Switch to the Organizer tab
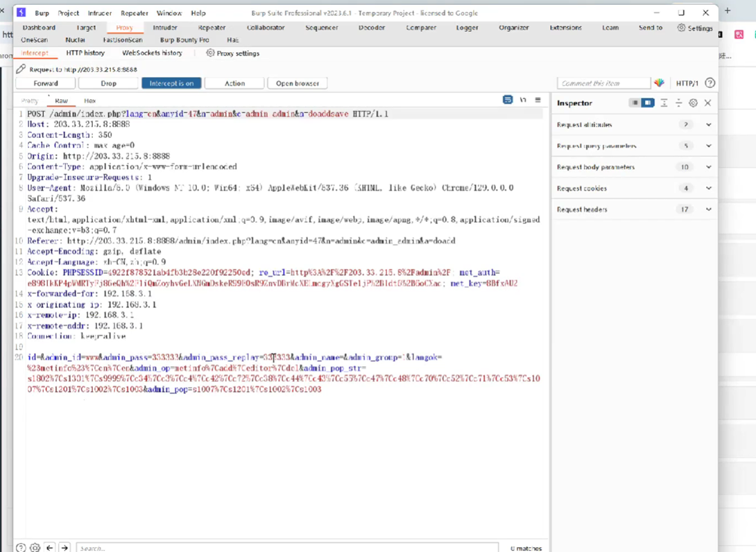756x552 pixels. point(514,28)
